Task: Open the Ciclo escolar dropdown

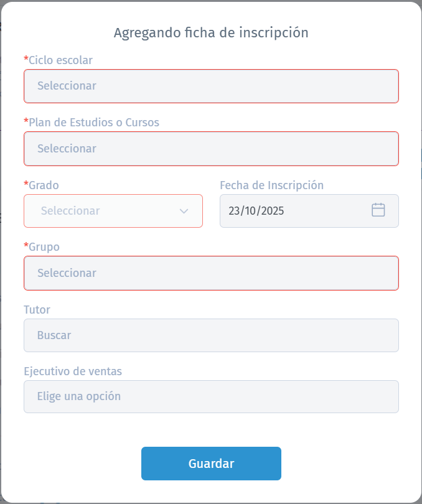Action: click(211, 86)
